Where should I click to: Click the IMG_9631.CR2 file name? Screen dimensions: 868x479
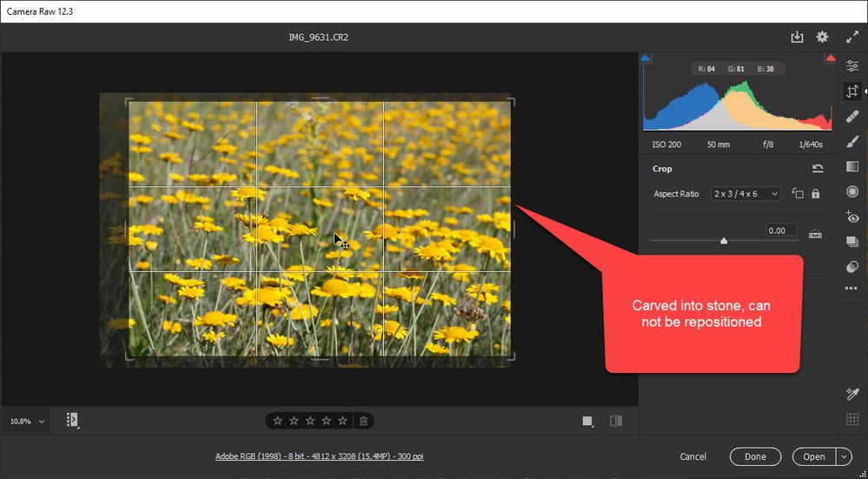point(318,37)
